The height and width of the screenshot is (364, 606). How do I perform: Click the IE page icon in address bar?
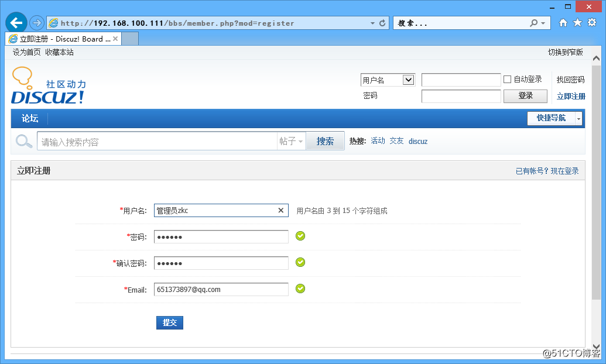(x=54, y=23)
